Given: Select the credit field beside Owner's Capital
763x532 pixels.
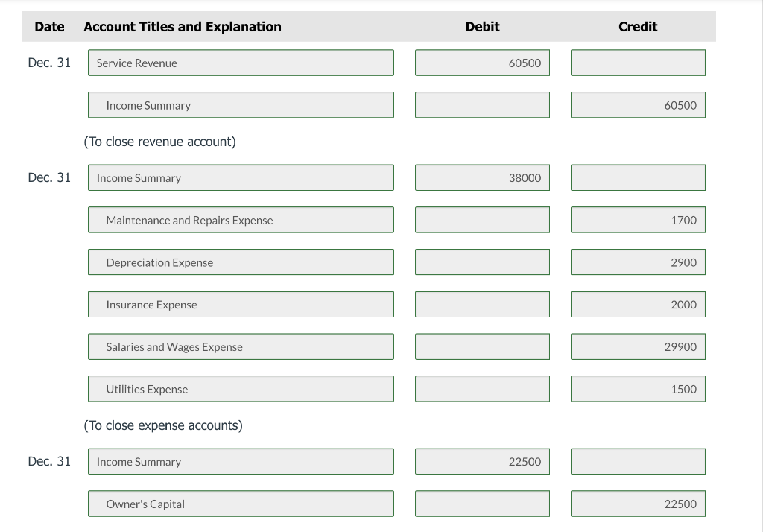Looking at the screenshot, I should tap(637, 504).
